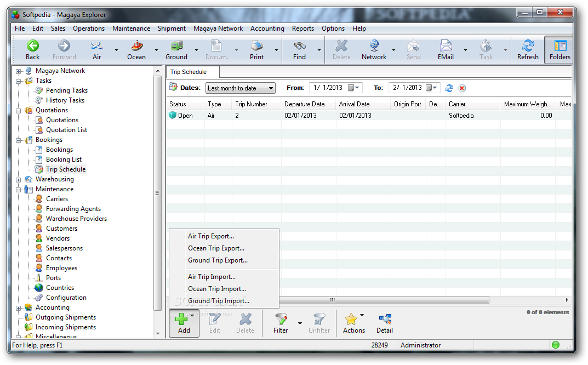Select Incoming Shipments in tree
The image size is (588, 365).
pos(66,327)
